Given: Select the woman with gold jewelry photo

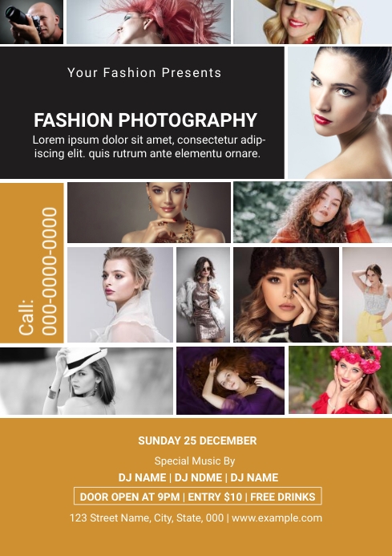Looking at the screenshot, I should (149, 213).
